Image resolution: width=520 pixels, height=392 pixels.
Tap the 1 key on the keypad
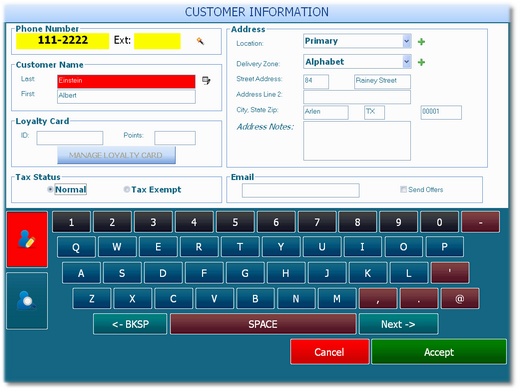pyautogui.click(x=71, y=222)
